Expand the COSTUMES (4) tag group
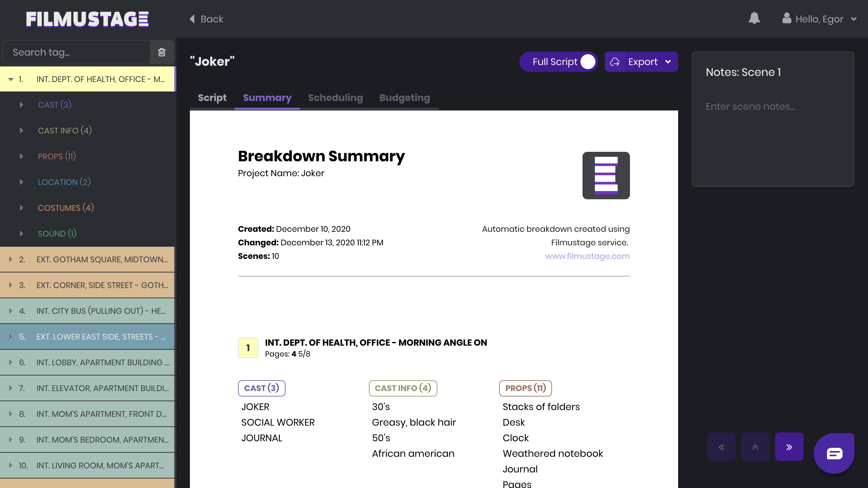The height and width of the screenshot is (488, 868). tap(22, 208)
